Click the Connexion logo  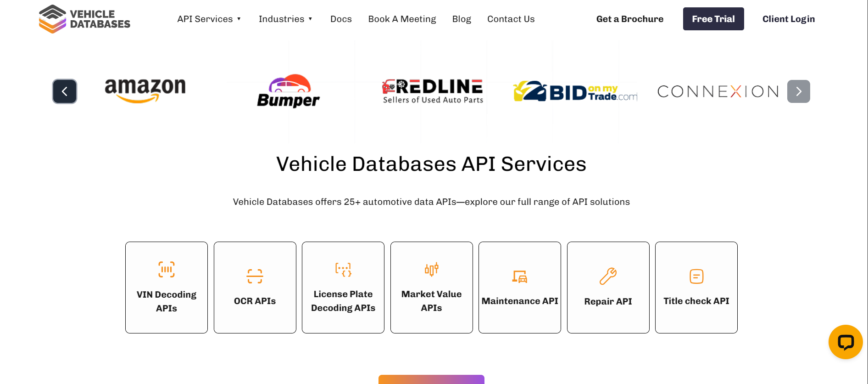(718, 91)
